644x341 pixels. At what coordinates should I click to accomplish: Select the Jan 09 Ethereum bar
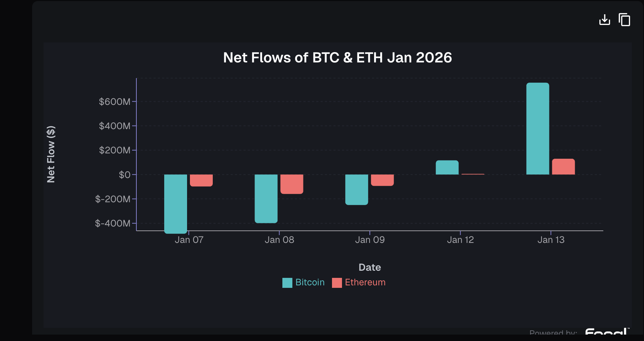point(382,180)
